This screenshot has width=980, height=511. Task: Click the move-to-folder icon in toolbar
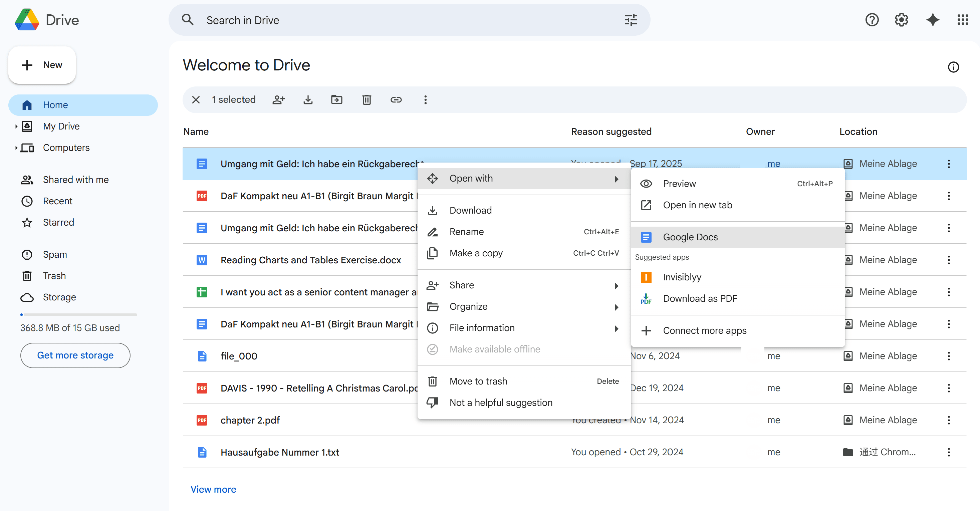(337, 100)
